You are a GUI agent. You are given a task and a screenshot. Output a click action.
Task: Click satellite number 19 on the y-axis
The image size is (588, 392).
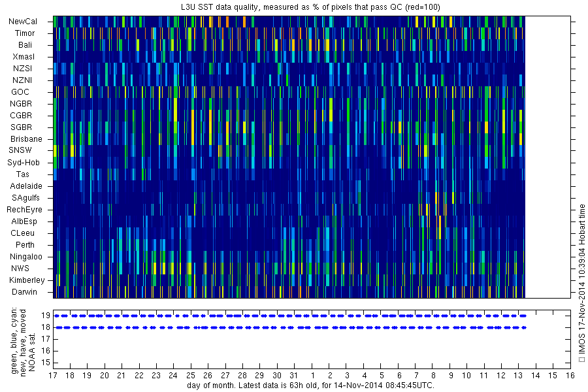(x=46, y=316)
